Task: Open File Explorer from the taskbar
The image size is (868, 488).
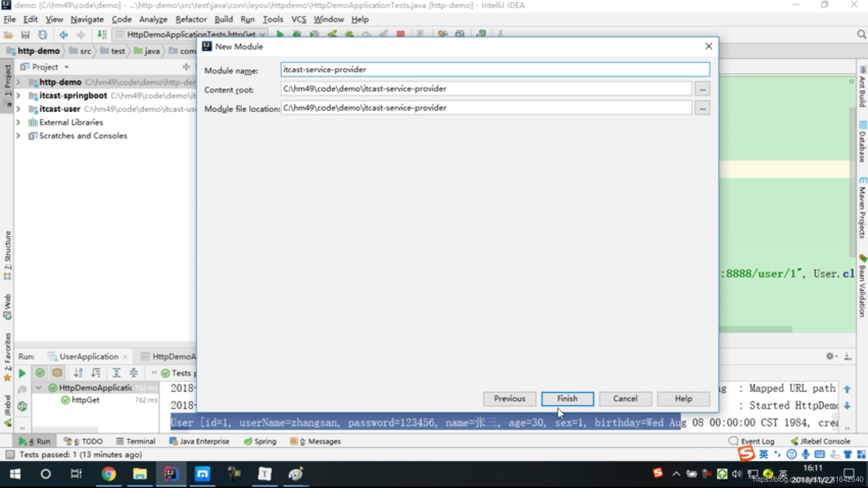Action: point(140,474)
